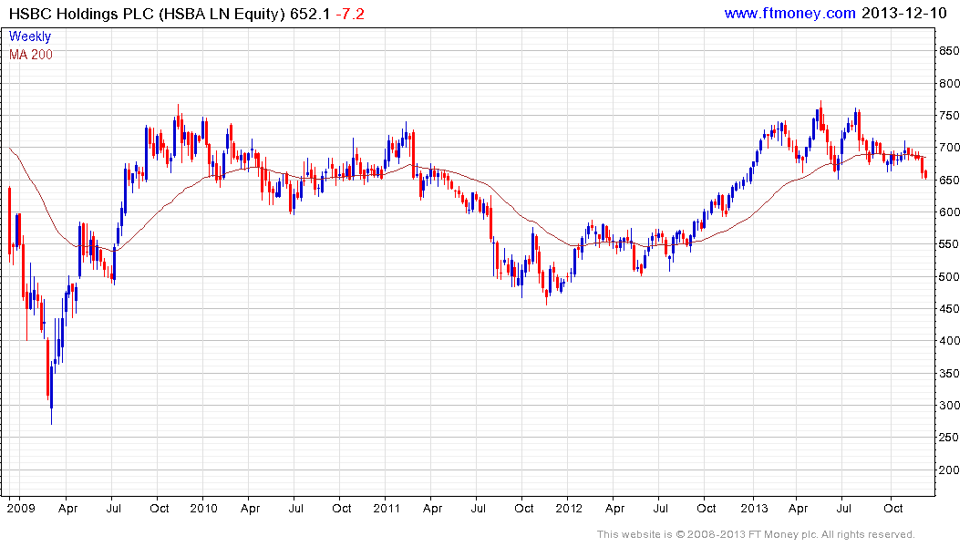
Task: Click the final red candlestick at chart's right edge
Action: coord(925,174)
